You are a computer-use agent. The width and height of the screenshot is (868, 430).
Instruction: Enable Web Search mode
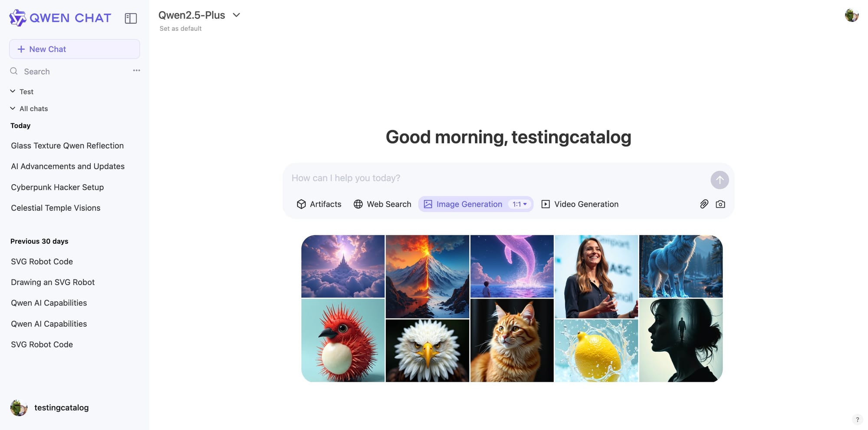click(382, 204)
